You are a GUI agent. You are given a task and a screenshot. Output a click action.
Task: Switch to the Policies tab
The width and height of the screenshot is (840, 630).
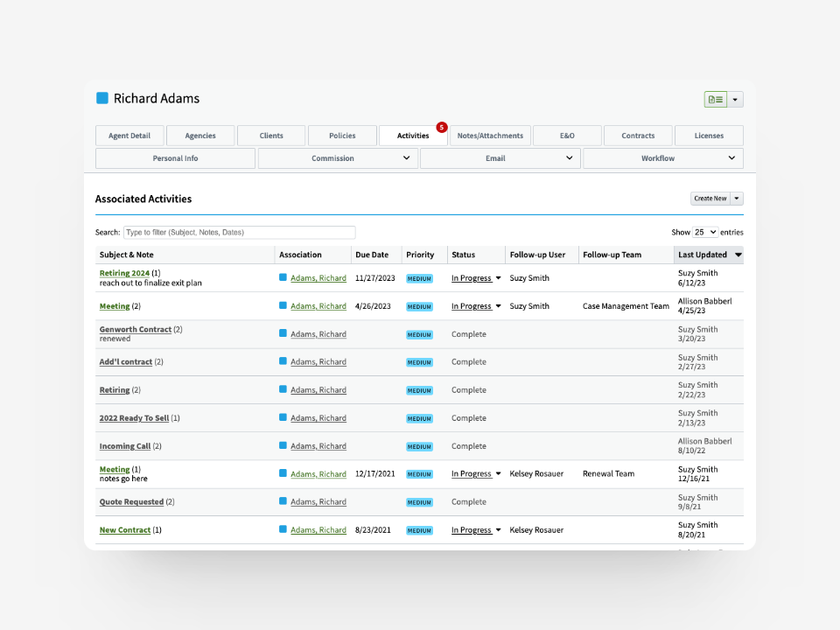click(342, 136)
